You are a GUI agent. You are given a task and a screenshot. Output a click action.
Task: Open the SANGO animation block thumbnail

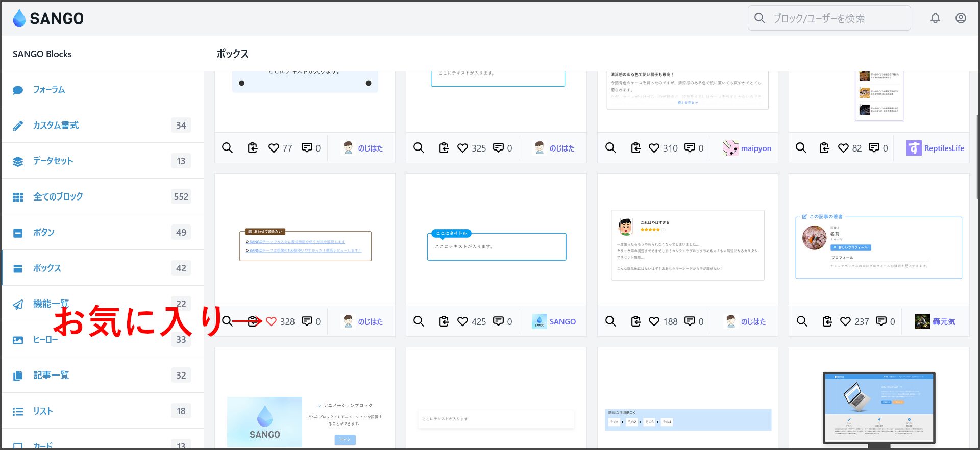coord(305,421)
